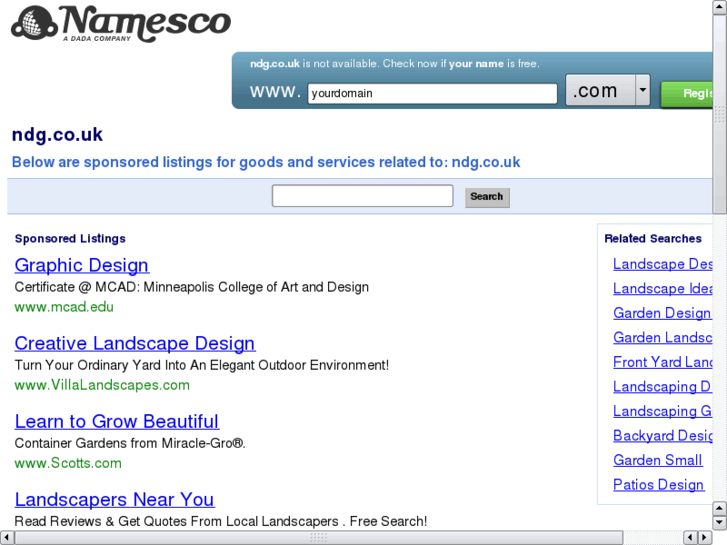Click the Turn Your Ordinary Yard description
Image resolution: width=727 pixels, height=545 pixels.
point(202,365)
